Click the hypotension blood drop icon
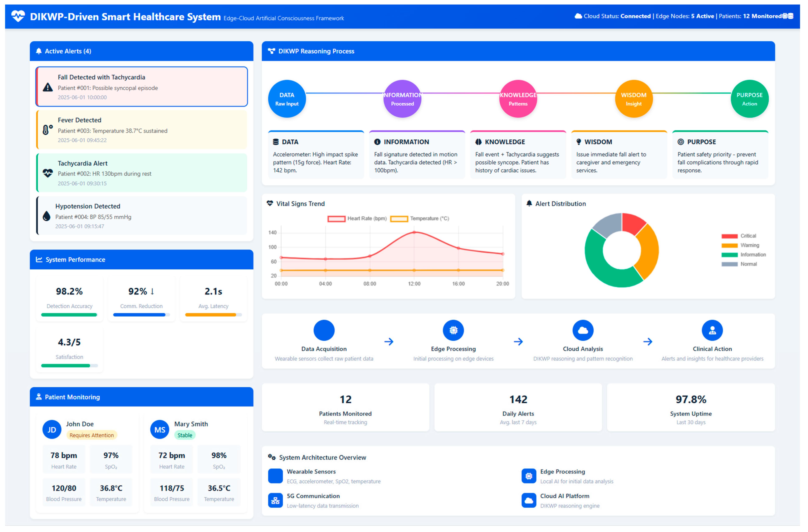Screen dimensions: 808x532 pos(46,216)
